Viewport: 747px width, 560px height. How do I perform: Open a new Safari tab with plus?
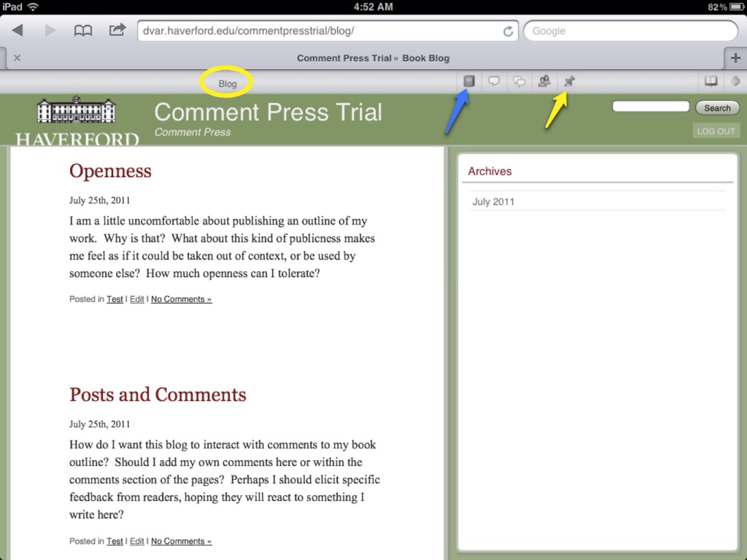tap(735, 58)
